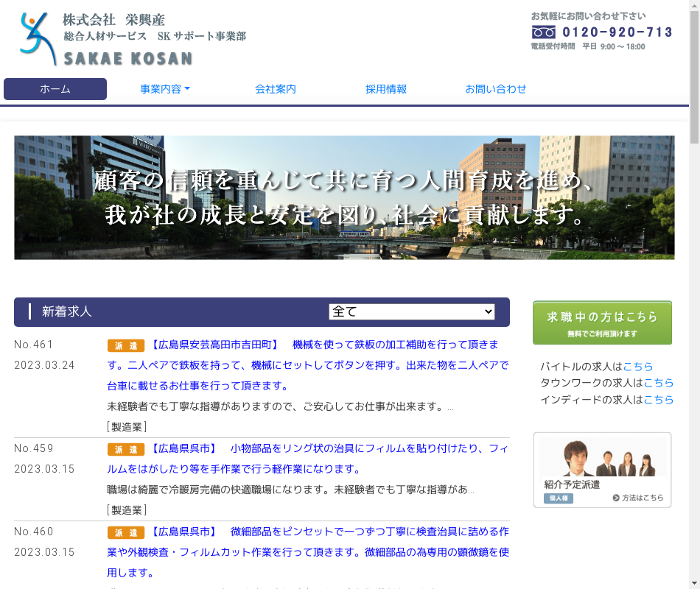Click the free-dial phone number icon

(544, 32)
